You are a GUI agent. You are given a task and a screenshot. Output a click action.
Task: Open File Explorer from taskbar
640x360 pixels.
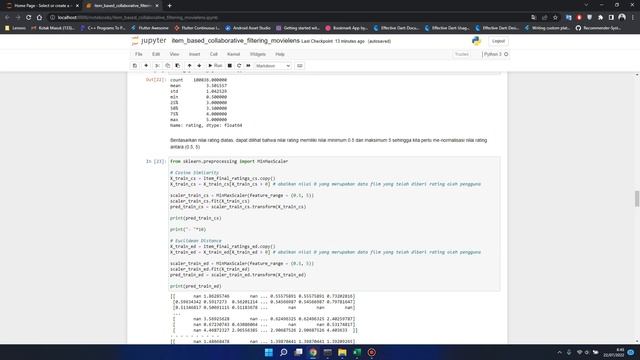tap(342, 352)
